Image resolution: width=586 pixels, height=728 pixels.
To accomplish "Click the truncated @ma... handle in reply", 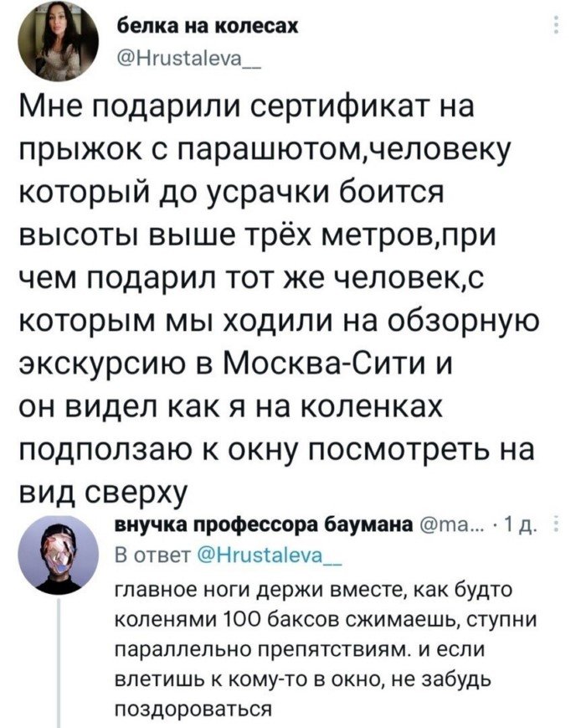I will [452, 525].
